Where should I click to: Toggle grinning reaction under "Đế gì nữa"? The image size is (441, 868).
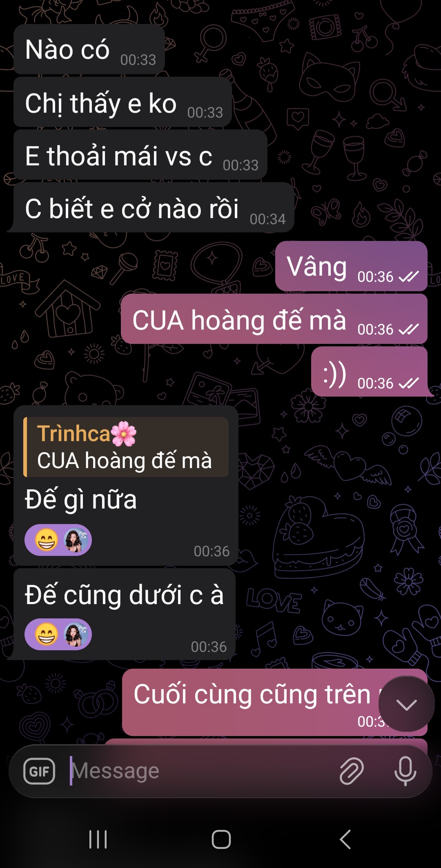click(x=46, y=540)
